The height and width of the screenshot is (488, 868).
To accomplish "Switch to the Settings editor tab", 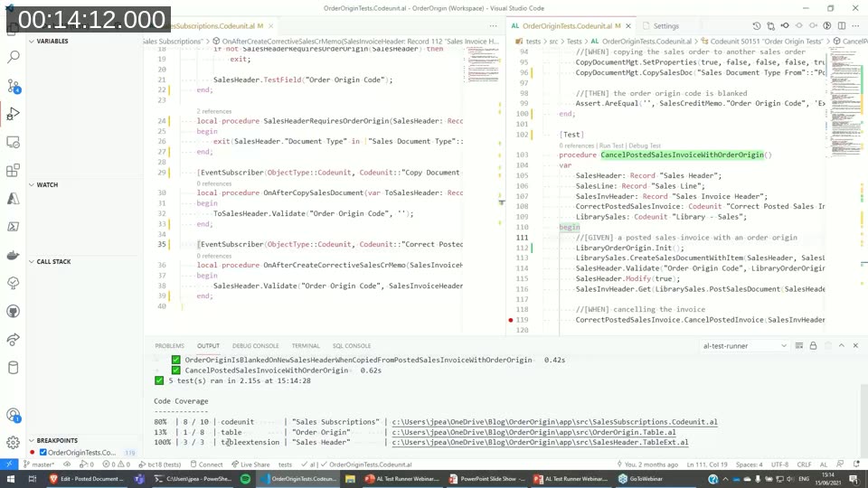I will tap(665, 26).
